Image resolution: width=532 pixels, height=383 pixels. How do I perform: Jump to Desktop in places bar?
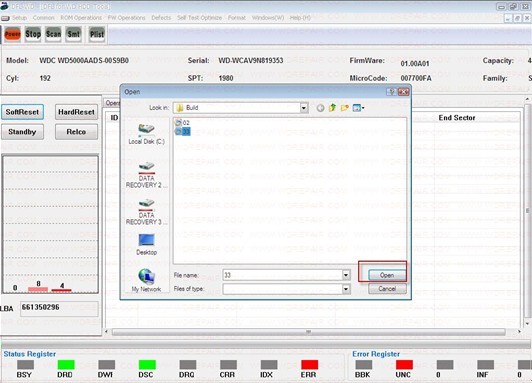[146, 244]
